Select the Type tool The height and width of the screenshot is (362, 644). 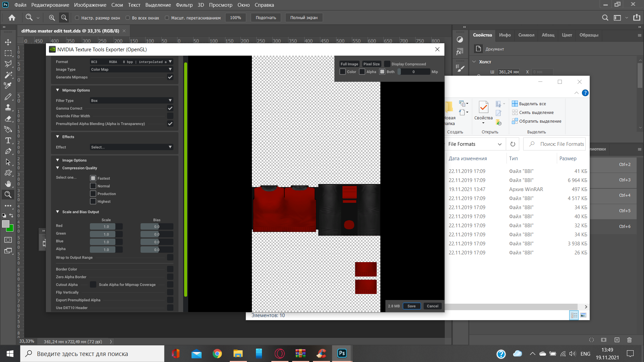[8, 140]
